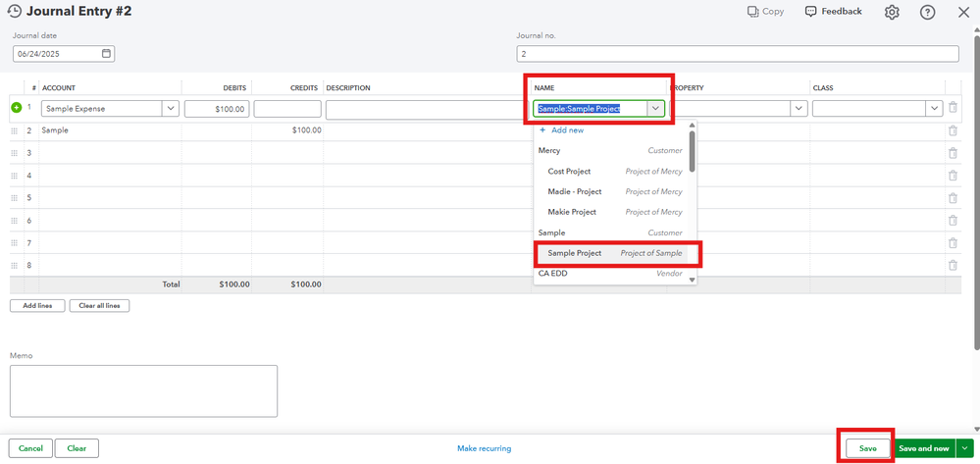The width and height of the screenshot is (980, 464).
Task: Click the Sample account cell in row 2
Action: 110,130
